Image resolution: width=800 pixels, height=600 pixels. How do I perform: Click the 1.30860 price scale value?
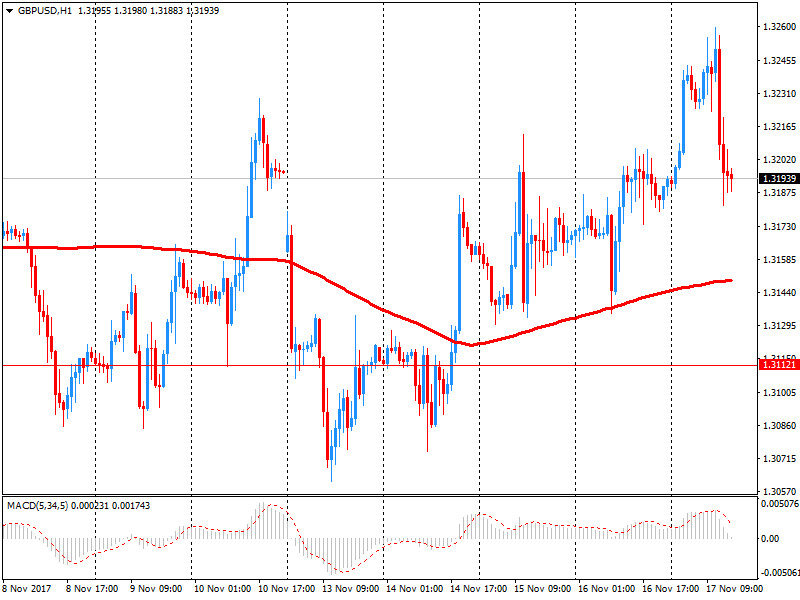pos(779,426)
